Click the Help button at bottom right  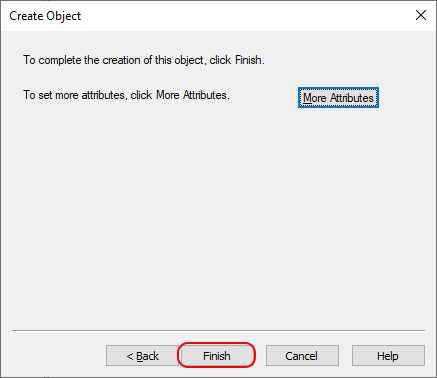point(388,356)
